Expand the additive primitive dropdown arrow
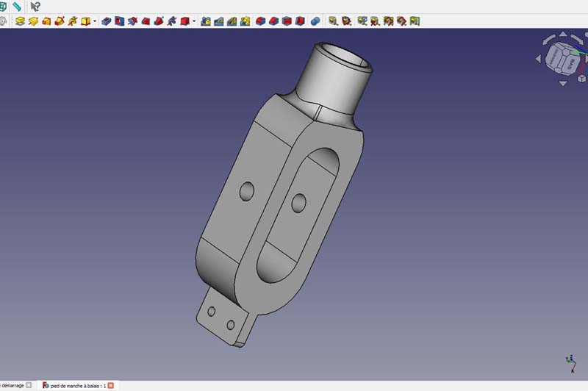This screenshot has width=588, height=391. [x=95, y=21]
